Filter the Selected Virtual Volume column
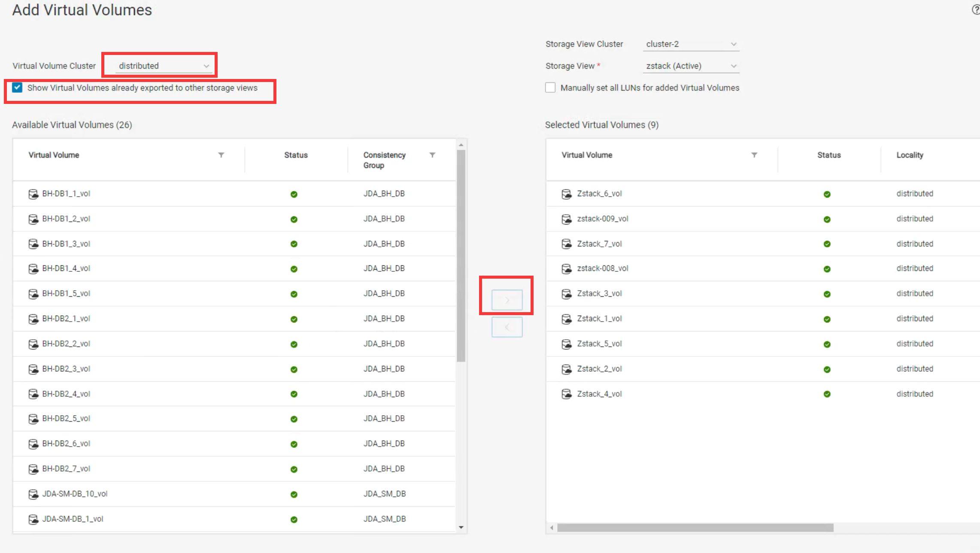This screenshot has height=553, width=980. (754, 155)
